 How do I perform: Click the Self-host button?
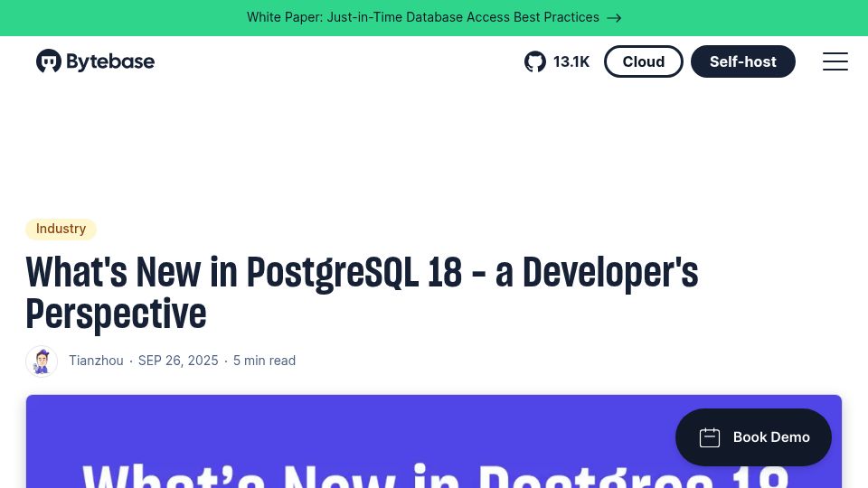(x=743, y=61)
